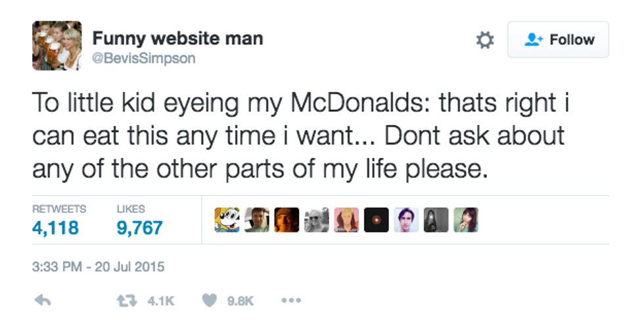
Task: Follow Funny website man
Action: (558, 40)
